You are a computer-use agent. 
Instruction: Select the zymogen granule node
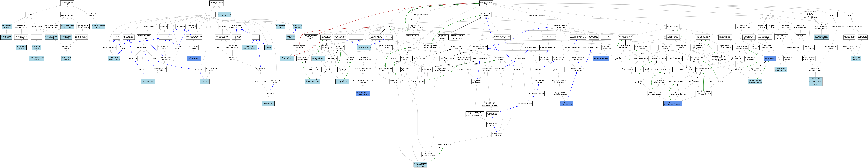(268, 104)
